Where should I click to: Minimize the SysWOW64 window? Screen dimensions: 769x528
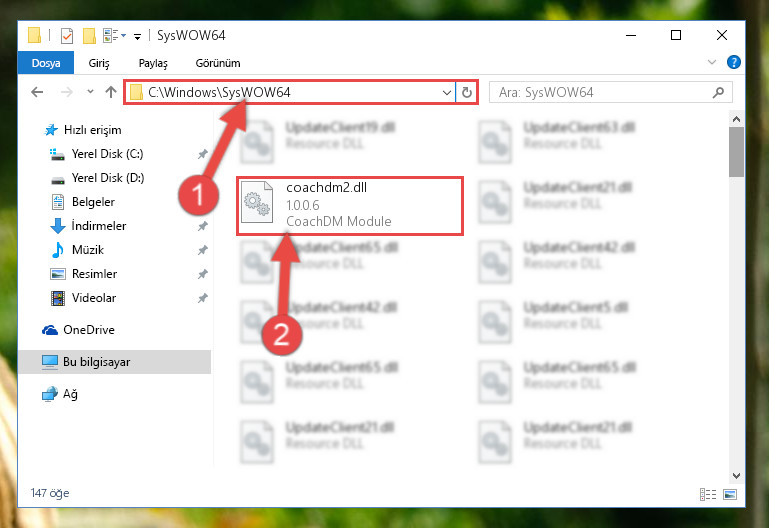tap(631, 35)
